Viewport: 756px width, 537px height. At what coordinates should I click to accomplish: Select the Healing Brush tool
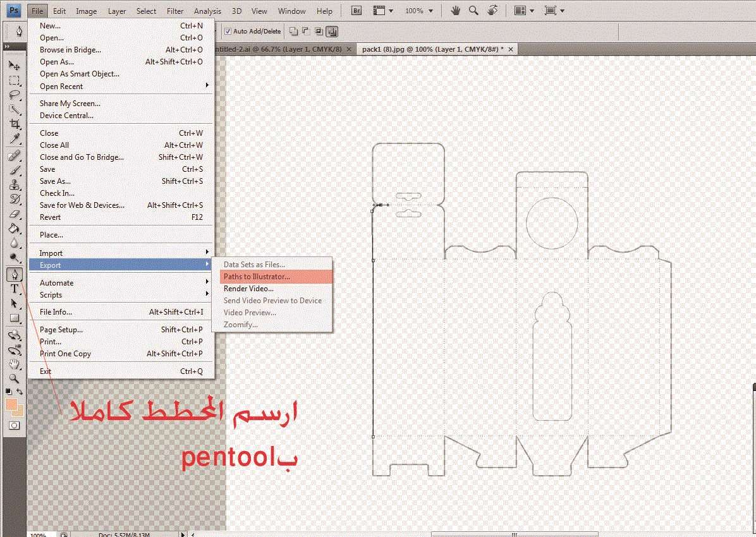click(15, 155)
